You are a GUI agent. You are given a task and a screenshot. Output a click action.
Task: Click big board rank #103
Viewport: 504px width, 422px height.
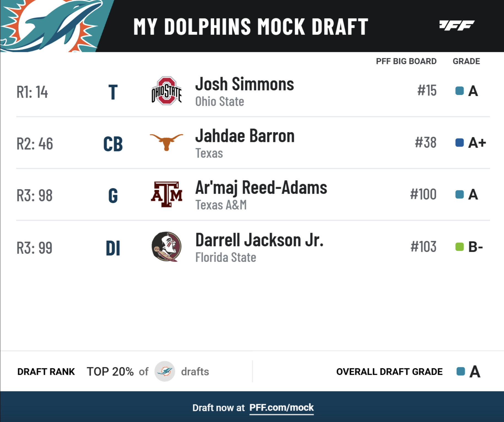point(423,247)
